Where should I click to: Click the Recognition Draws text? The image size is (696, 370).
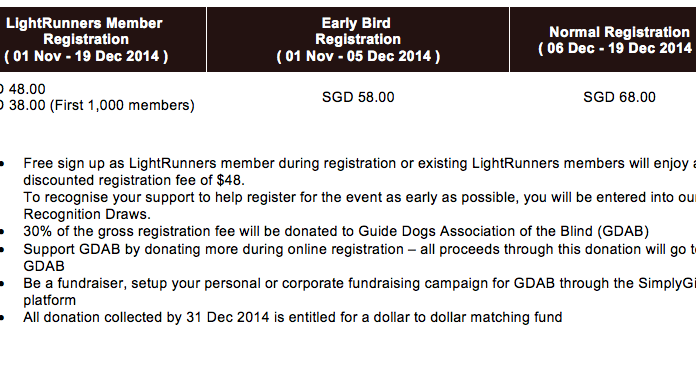(87, 214)
